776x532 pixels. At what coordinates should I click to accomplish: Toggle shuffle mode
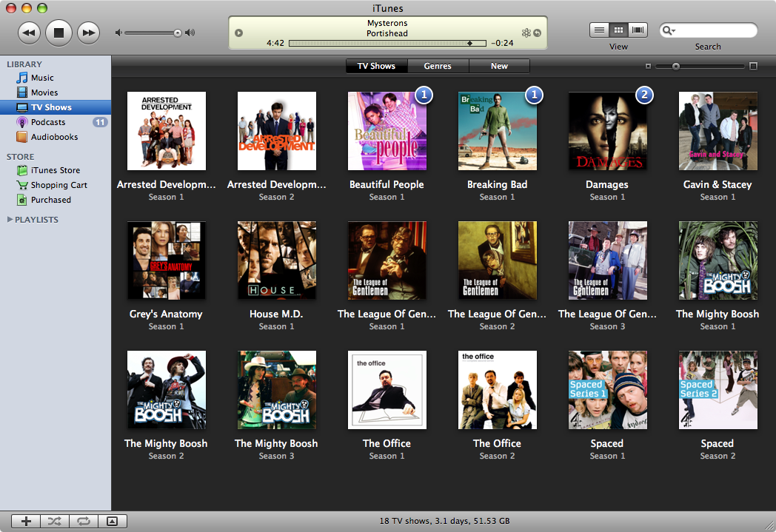(55, 521)
